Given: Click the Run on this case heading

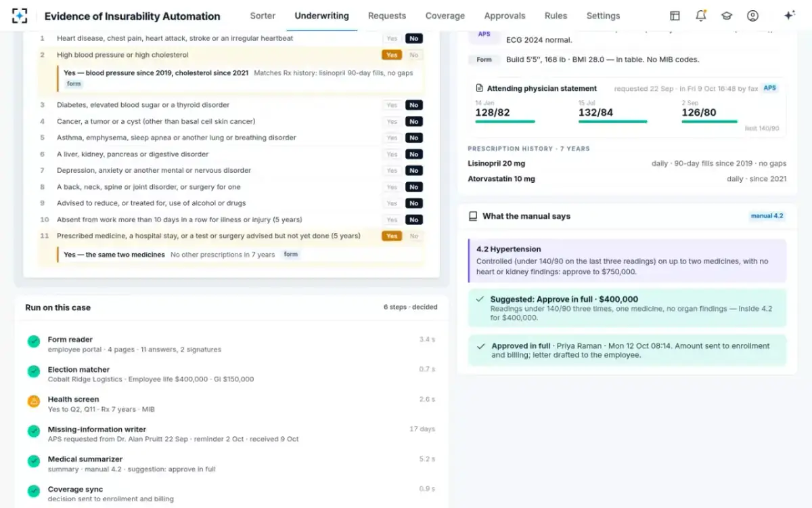Looking at the screenshot, I should 58,308.
